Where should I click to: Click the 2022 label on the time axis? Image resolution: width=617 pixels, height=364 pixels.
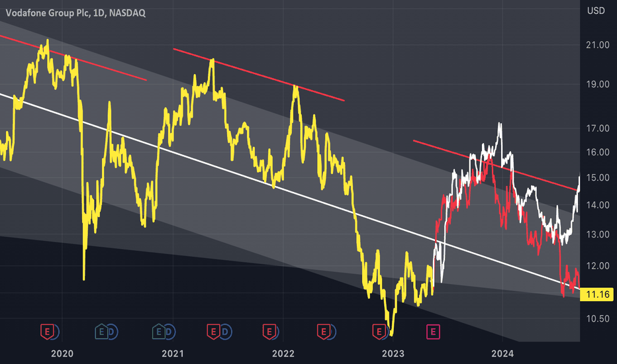click(x=283, y=354)
